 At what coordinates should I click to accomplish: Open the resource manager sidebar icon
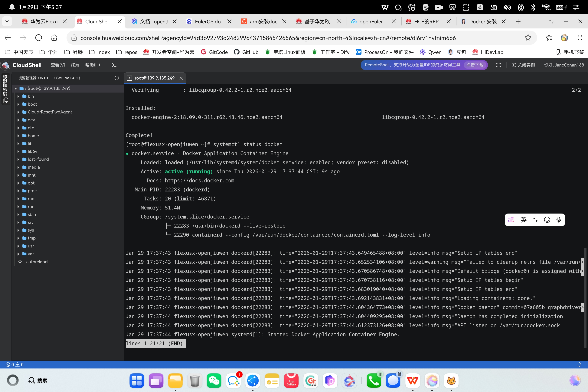click(x=5, y=100)
